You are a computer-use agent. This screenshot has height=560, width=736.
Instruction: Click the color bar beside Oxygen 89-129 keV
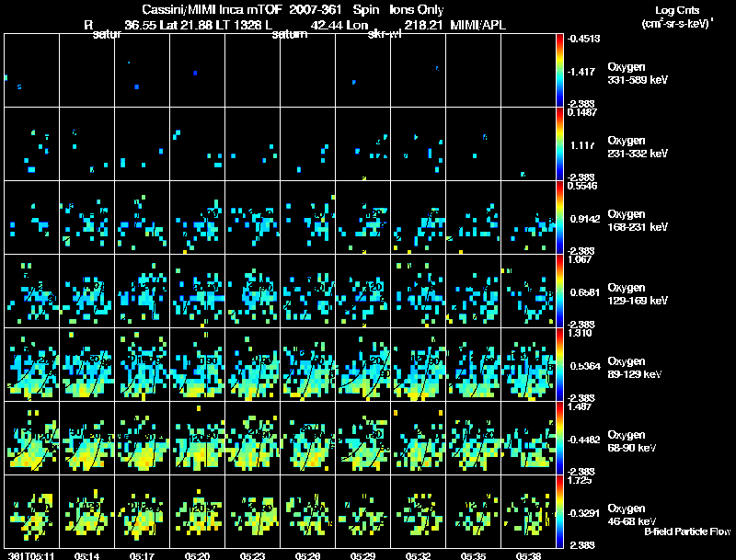pos(559,364)
